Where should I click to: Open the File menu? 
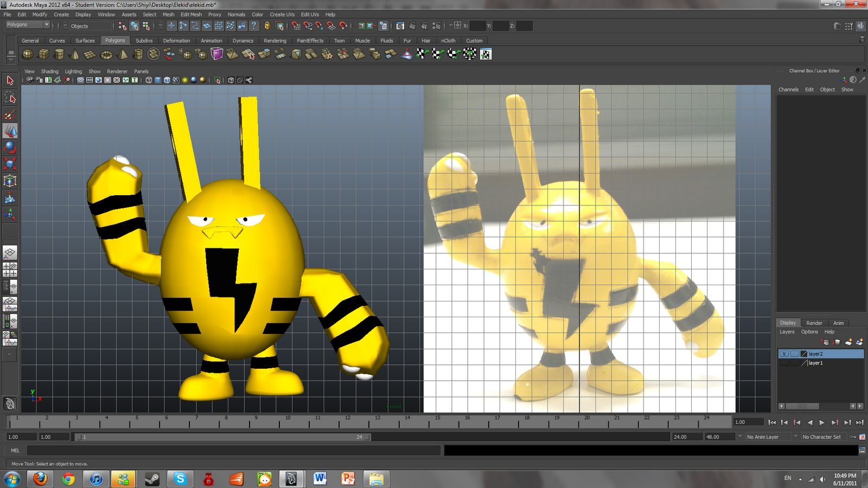click(x=8, y=15)
